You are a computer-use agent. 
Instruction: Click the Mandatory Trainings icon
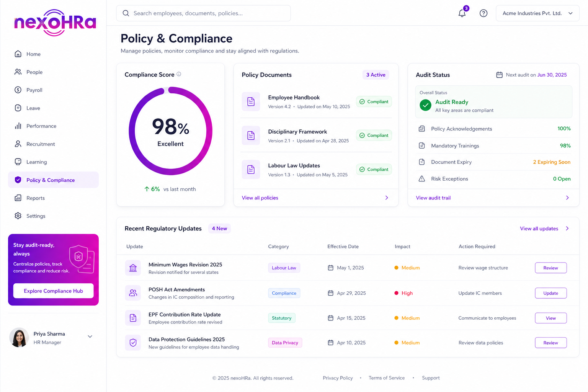(422, 145)
